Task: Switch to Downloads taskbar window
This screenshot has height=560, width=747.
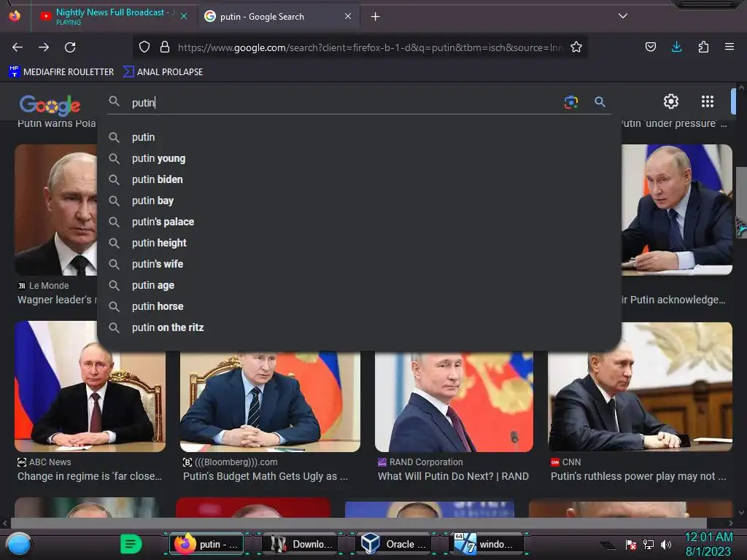Action: (300, 544)
